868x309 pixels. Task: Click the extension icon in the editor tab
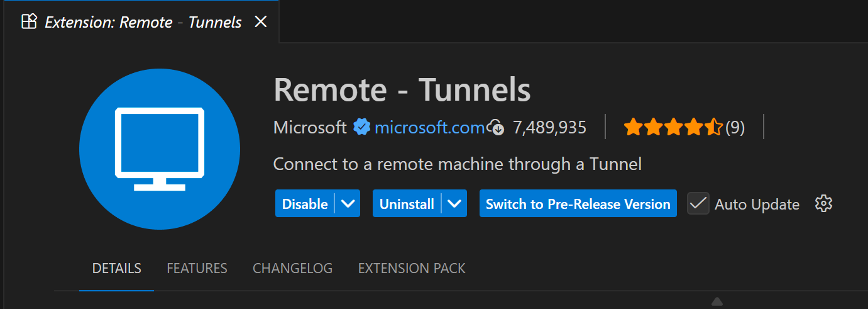[x=30, y=22]
